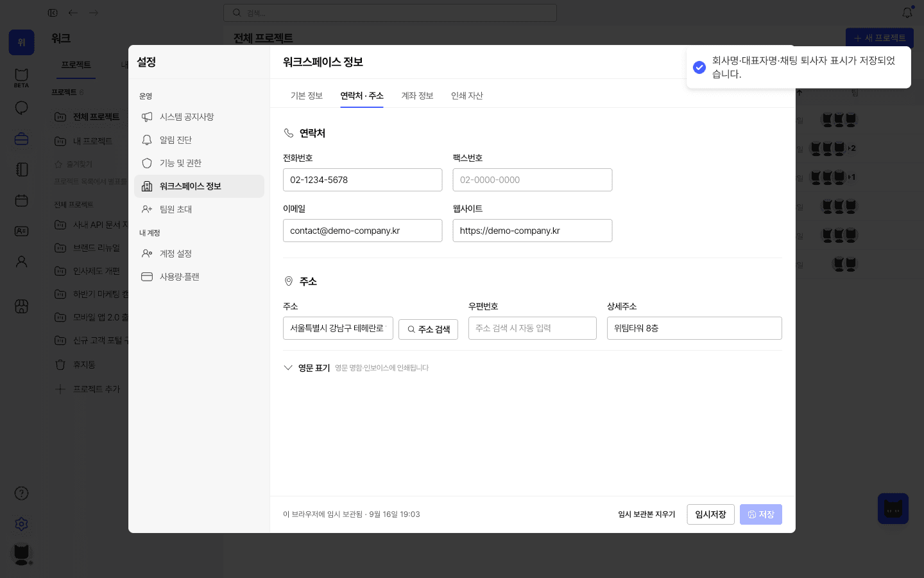Open the briefcase icon in left rail
Image resolution: width=924 pixels, height=578 pixels.
pos(21,139)
